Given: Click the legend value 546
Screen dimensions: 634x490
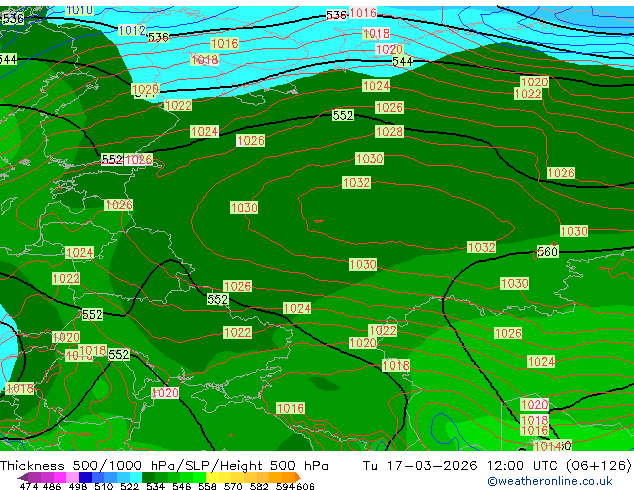Looking at the screenshot, I should pos(182,486).
